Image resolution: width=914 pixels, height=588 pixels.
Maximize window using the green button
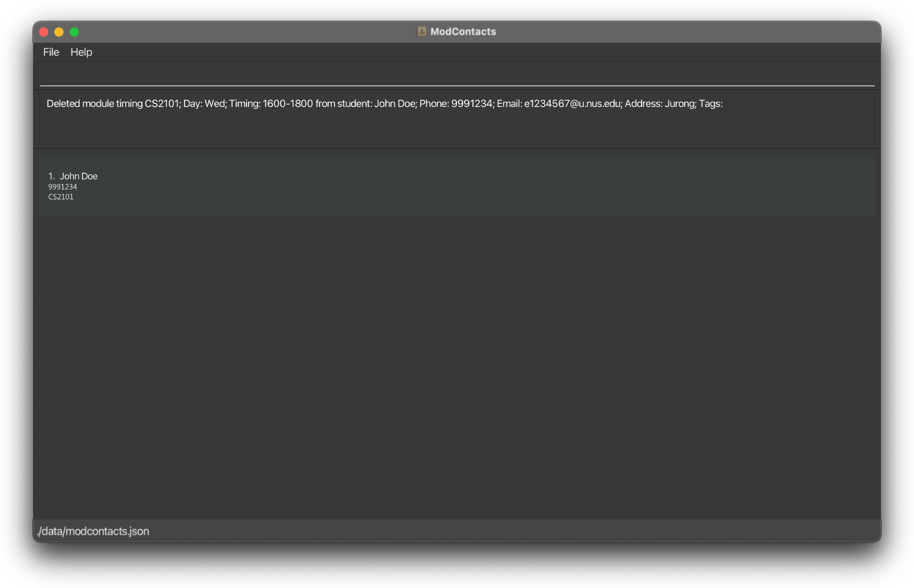coord(74,32)
